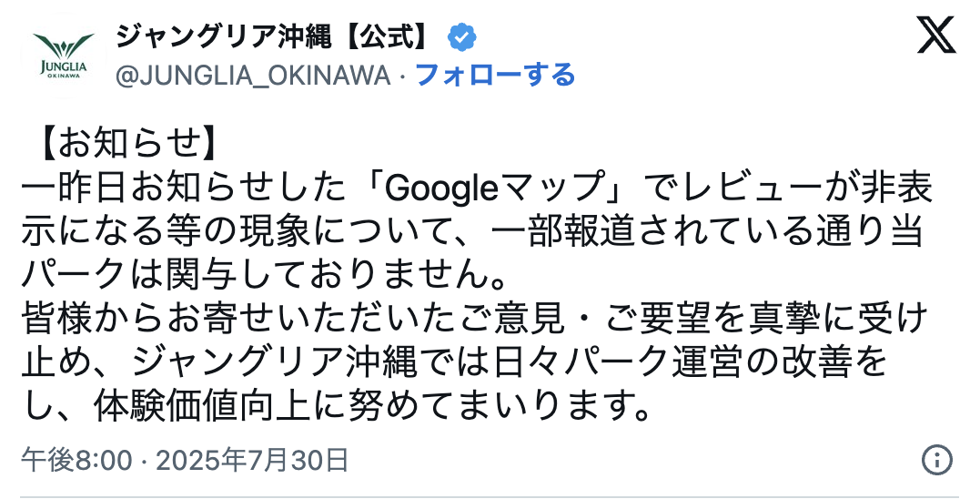Open the info icon beside the timestamp
980x499 pixels.
click(x=936, y=459)
